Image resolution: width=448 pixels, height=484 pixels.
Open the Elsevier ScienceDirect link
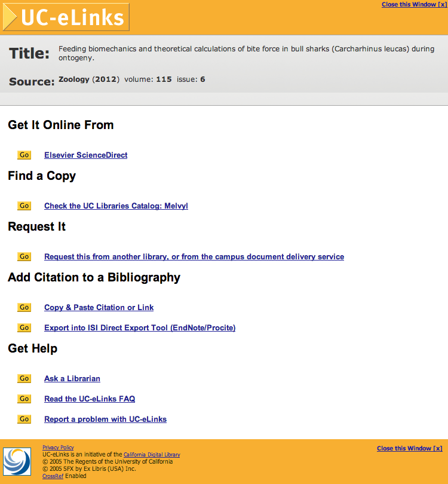coord(86,155)
